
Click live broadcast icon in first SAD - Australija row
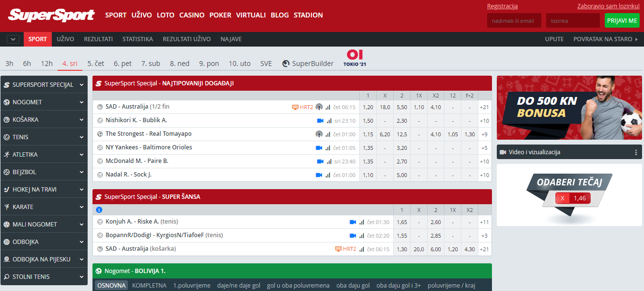(319, 107)
